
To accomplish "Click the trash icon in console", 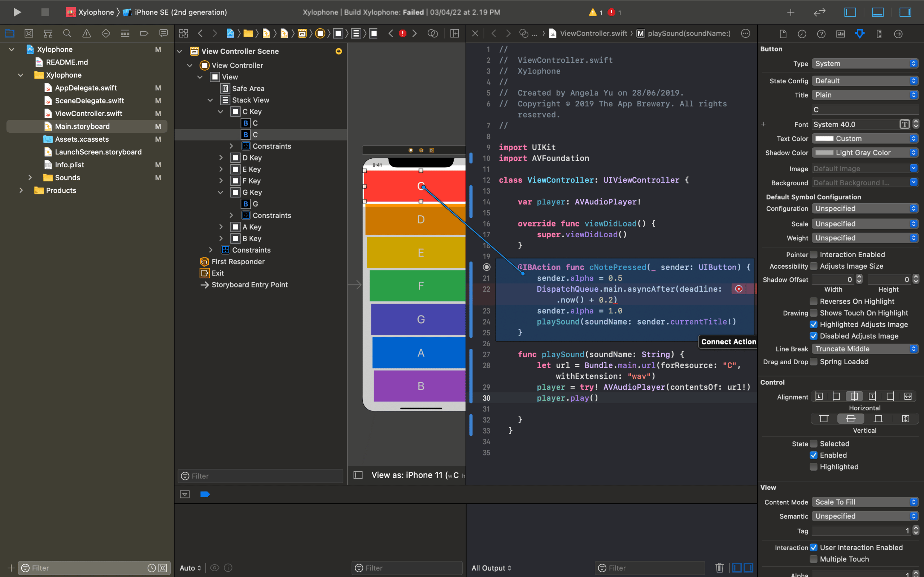I will click(719, 568).
